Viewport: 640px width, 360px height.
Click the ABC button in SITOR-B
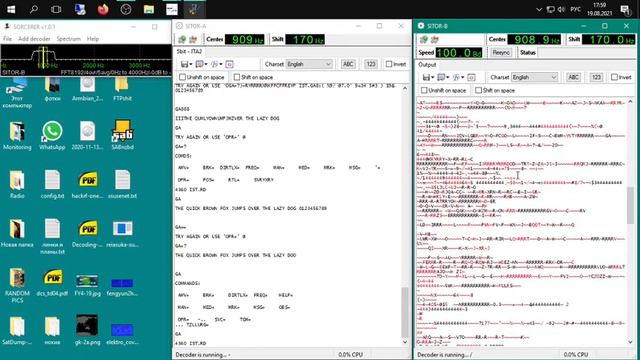[x=573, y=77]
